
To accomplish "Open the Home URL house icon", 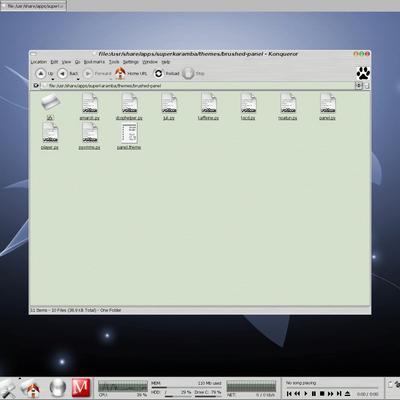I will [120, 73].
